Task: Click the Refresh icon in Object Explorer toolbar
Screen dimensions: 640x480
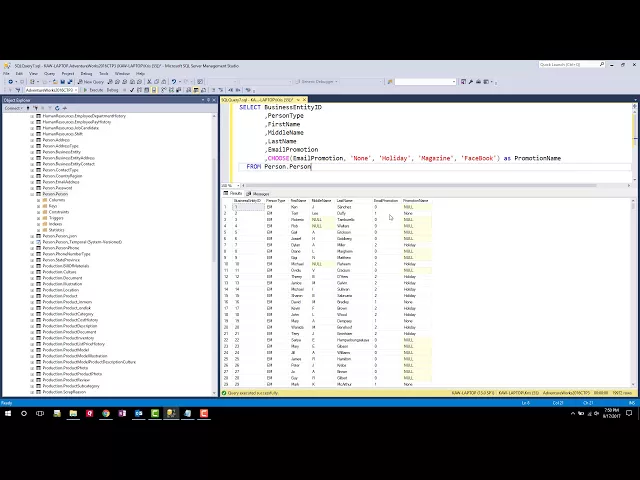Action: 57,108
